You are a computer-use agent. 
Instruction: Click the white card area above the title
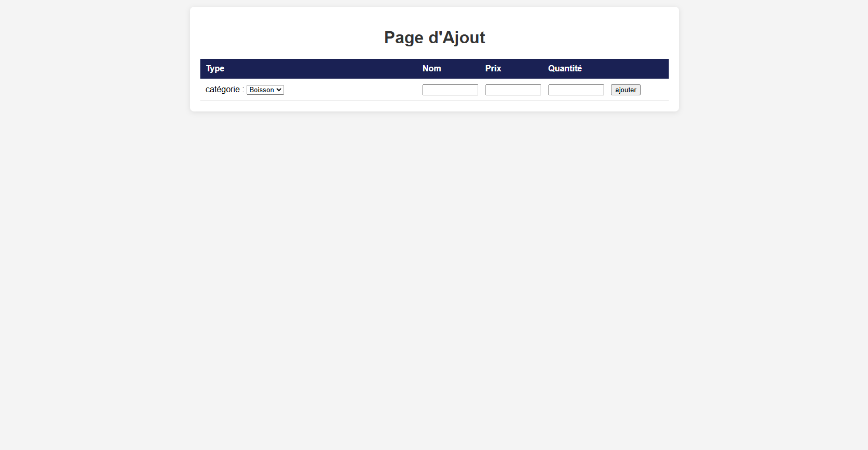point(435,16)
